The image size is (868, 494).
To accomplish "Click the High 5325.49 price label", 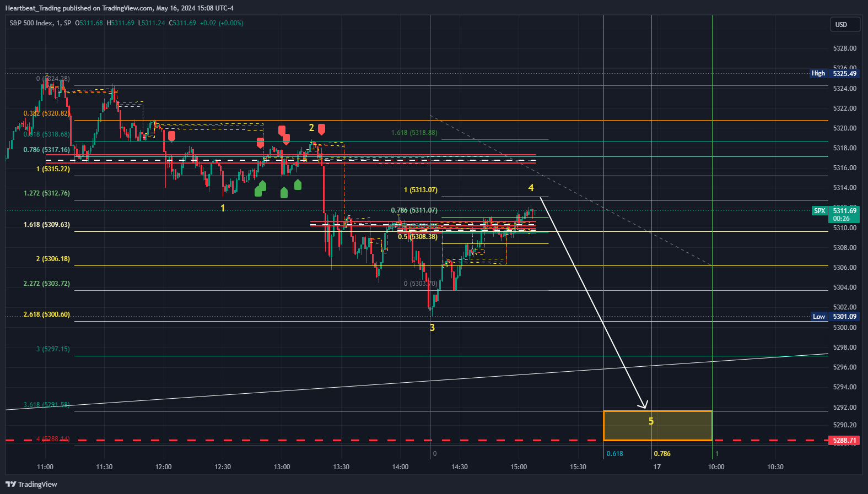I will click(834, 73).
